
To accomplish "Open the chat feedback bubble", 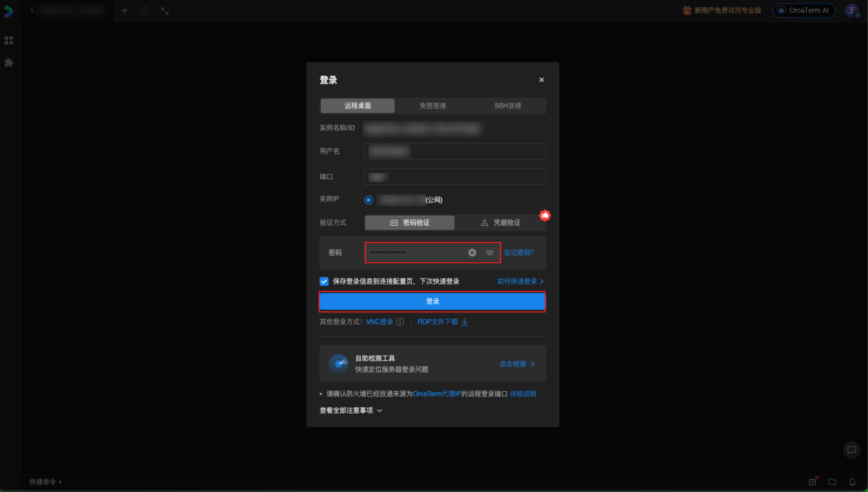I will click(x=851, y=449).
